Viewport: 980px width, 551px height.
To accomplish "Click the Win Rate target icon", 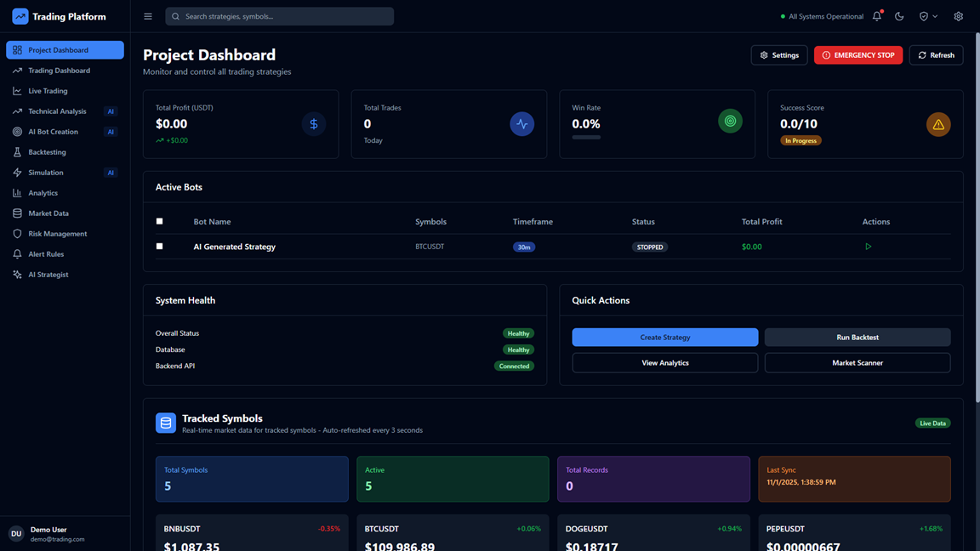I will click(730, 122).
